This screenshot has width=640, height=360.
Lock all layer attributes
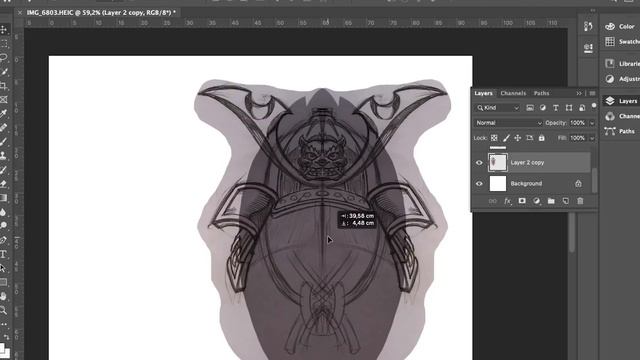pyautogui.click(x=542, y=138)
